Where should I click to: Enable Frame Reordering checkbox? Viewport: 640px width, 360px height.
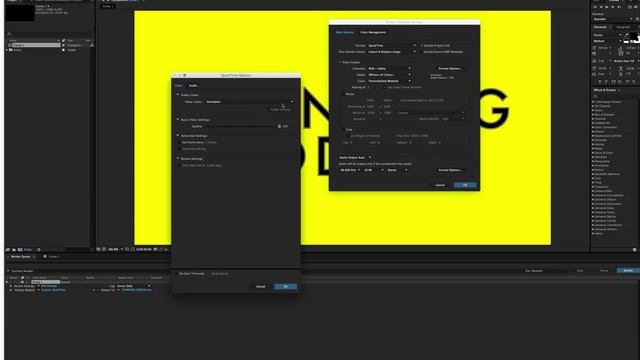click(179, 149)
